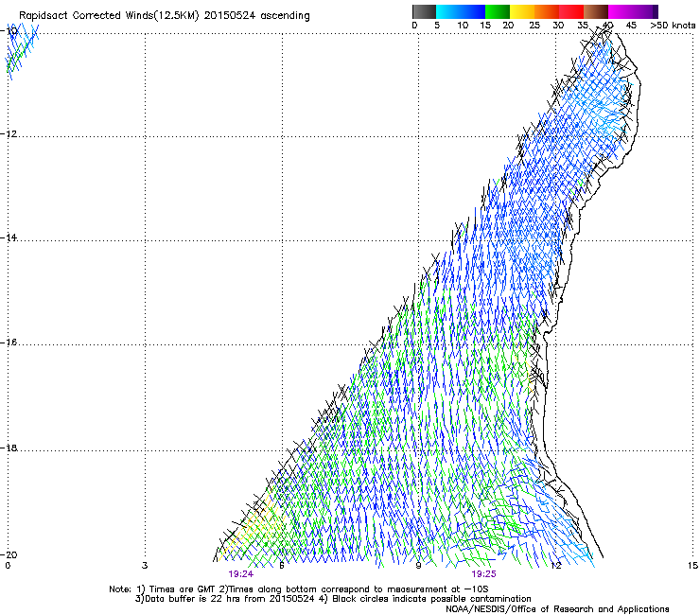This screenshot has width=700, height=615.
Task: Click latitude axis label '-16'
Action: (x=9, y=343)
